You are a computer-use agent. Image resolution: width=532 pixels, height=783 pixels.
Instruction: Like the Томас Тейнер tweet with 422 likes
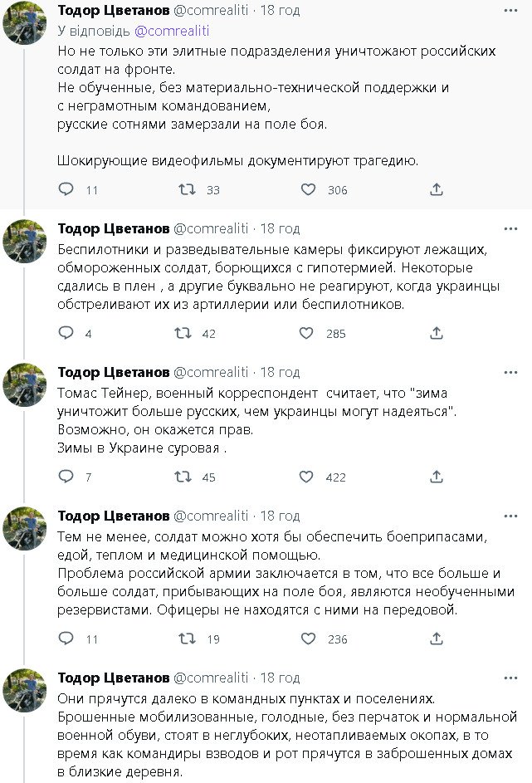[307, 477]
